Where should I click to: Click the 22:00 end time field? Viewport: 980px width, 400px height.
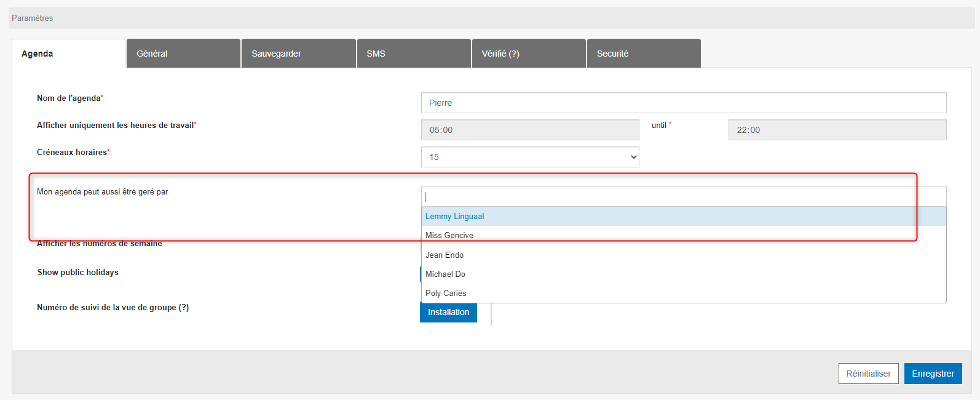coord(837,130)
